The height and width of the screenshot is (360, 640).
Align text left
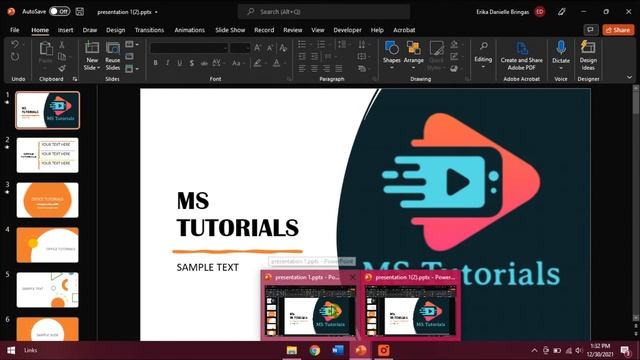pos(302,69)
